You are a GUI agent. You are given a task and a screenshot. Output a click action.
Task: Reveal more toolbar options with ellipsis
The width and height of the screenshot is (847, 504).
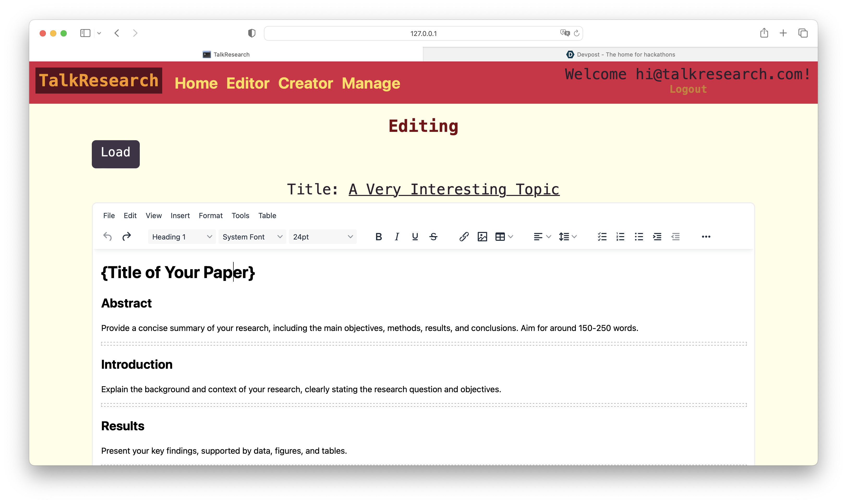point(706,237)
